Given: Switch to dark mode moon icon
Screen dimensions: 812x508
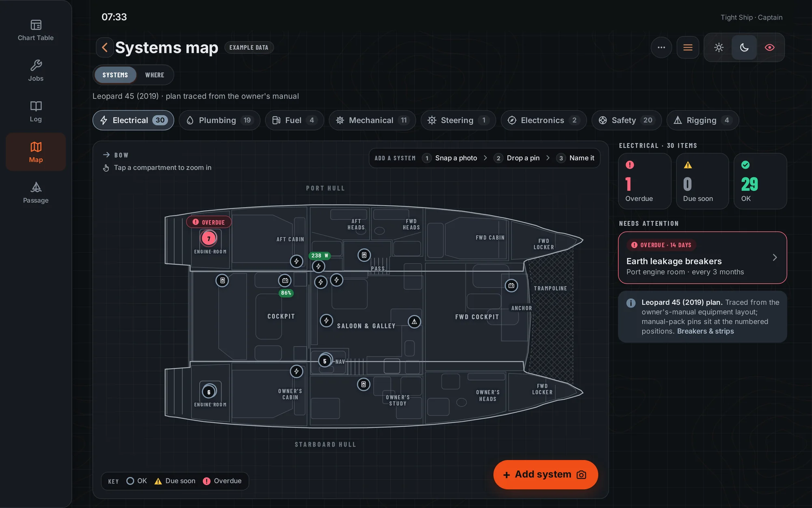Looking at the screenshot, I should pyautogui.click(x=744, y=48).
